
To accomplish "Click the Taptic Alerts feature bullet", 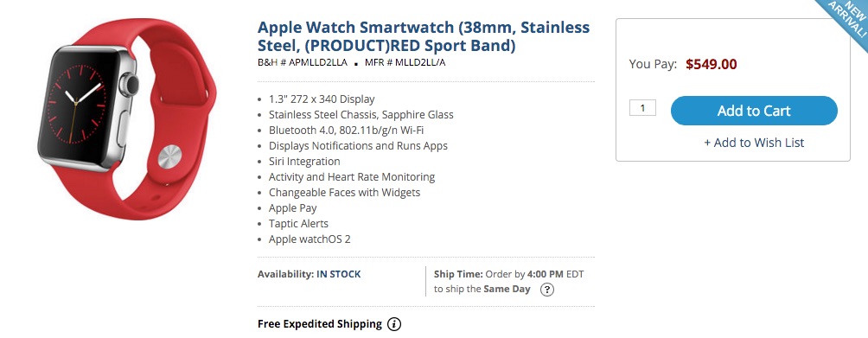I will click(x=298, y=224).
